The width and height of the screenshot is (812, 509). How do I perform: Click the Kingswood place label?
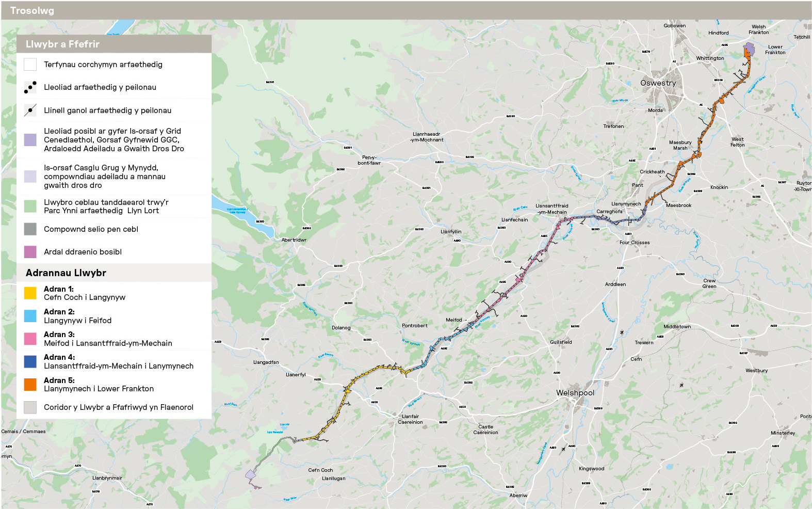(x=591, y=469)
